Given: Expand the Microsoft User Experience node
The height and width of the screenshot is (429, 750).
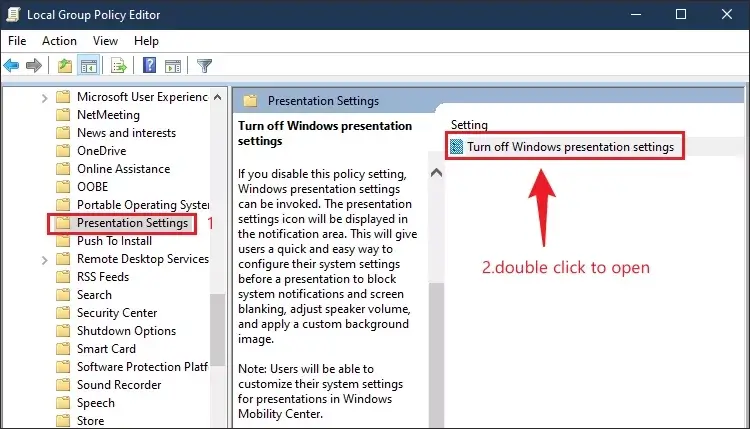Looking at the screenshot, I should (x=44, y=98).
